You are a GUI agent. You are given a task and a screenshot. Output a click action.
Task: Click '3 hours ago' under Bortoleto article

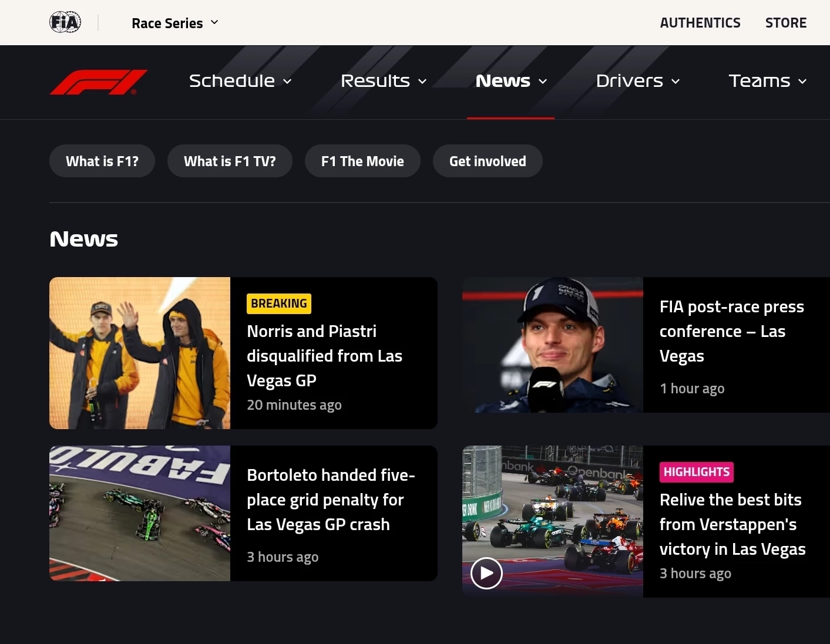283,557
